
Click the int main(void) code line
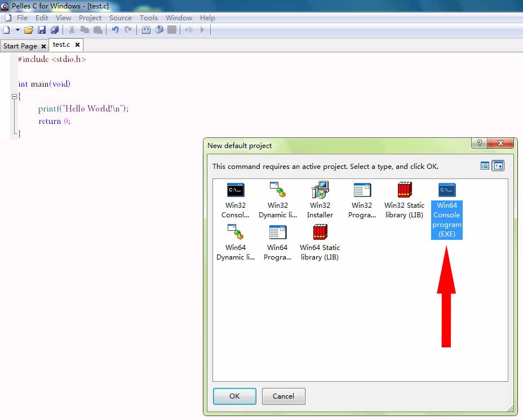coord(45,84)
